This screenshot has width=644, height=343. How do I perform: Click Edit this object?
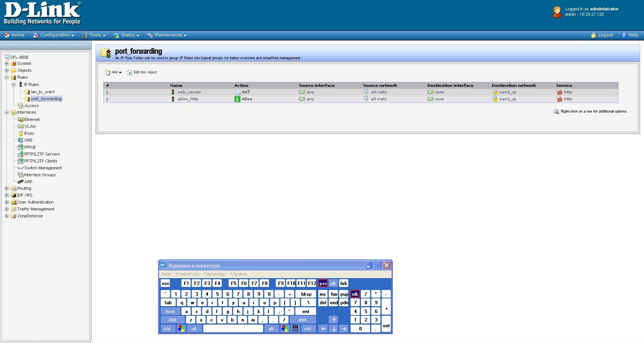click(x=142, y=72)
